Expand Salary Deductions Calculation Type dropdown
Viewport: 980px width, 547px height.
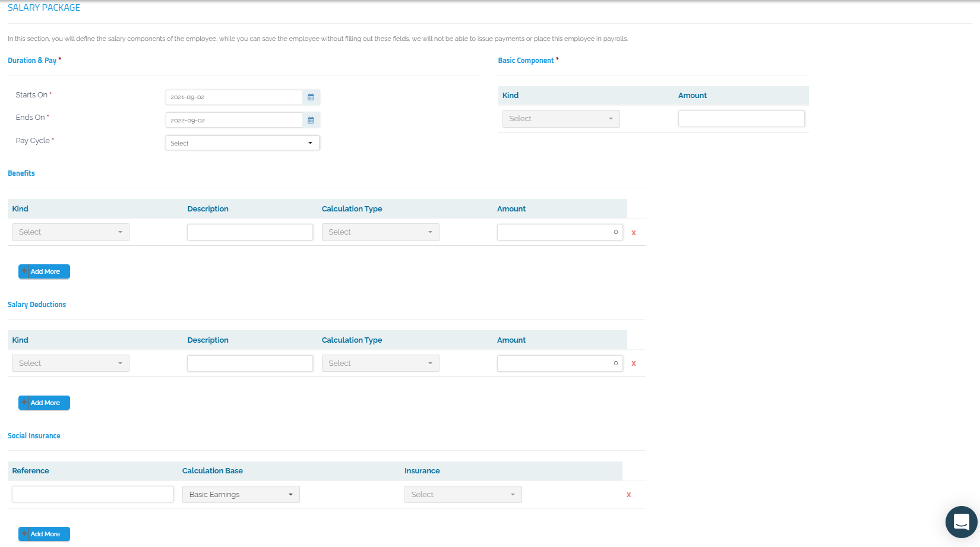click(x=380, y=363)
